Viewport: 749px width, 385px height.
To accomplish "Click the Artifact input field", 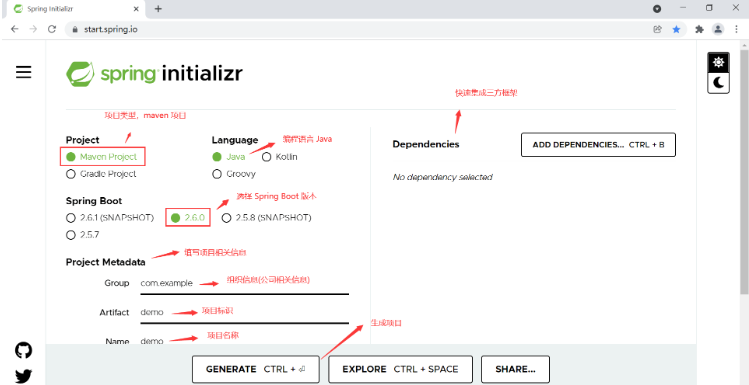I will click(x=244, y=313).
